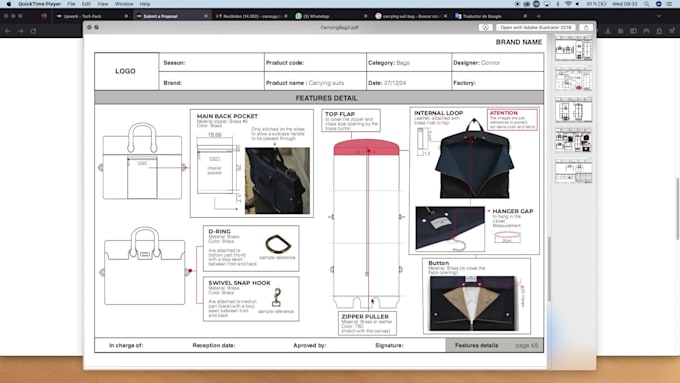Click Open with Adobe Illustrator 2019
Screen dimensions: 680x383
[x=536, y=27]
